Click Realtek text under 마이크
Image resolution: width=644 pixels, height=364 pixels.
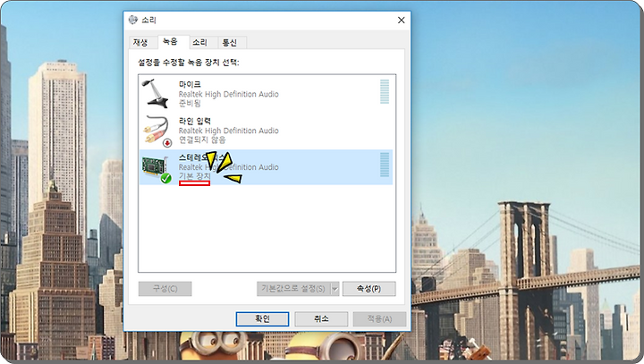(228, 94)
